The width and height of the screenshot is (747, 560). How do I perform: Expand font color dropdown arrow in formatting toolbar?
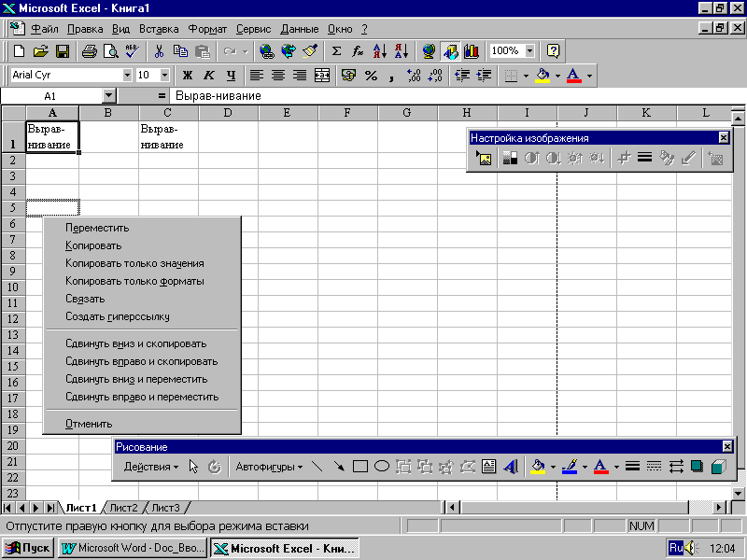click(590, 76)
